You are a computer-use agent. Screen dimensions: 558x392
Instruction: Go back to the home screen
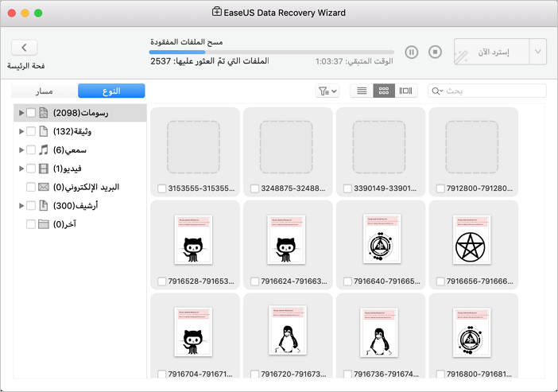24,49
